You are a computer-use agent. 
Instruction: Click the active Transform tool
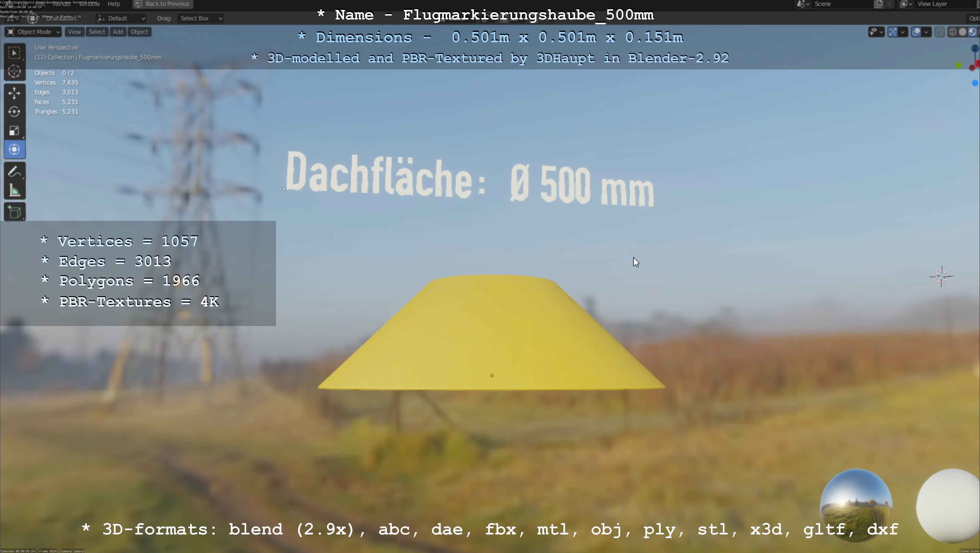14,149
